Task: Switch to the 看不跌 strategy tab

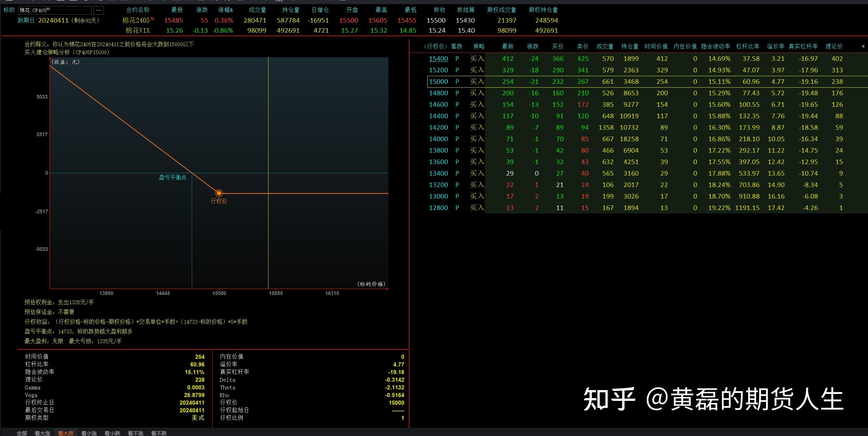Action: pyautogui.click(x=159, y=433)
